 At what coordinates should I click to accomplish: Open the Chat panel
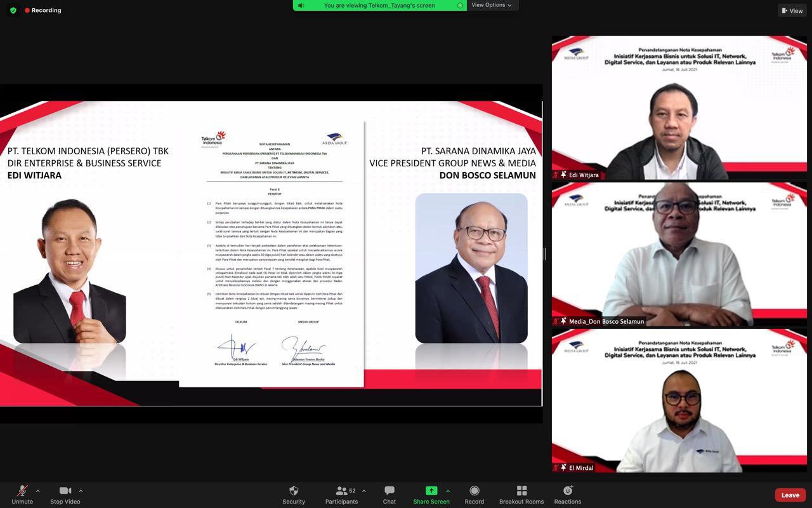(x=389, y=491)
